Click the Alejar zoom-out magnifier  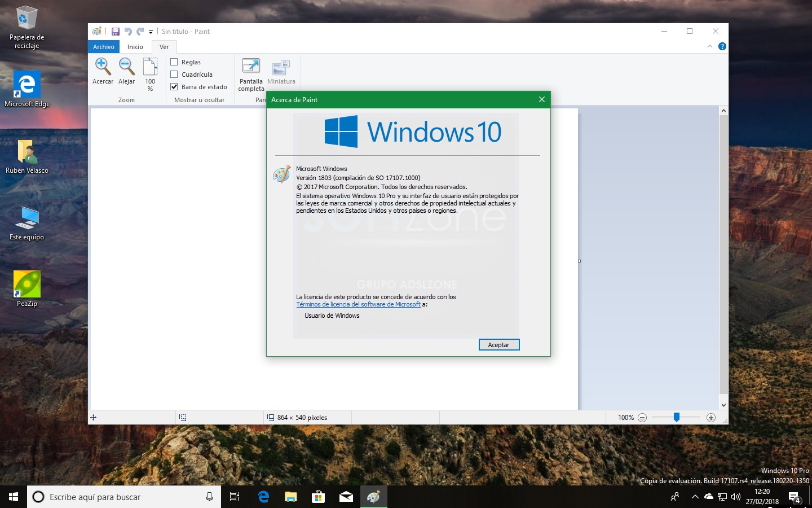[126, 71]
